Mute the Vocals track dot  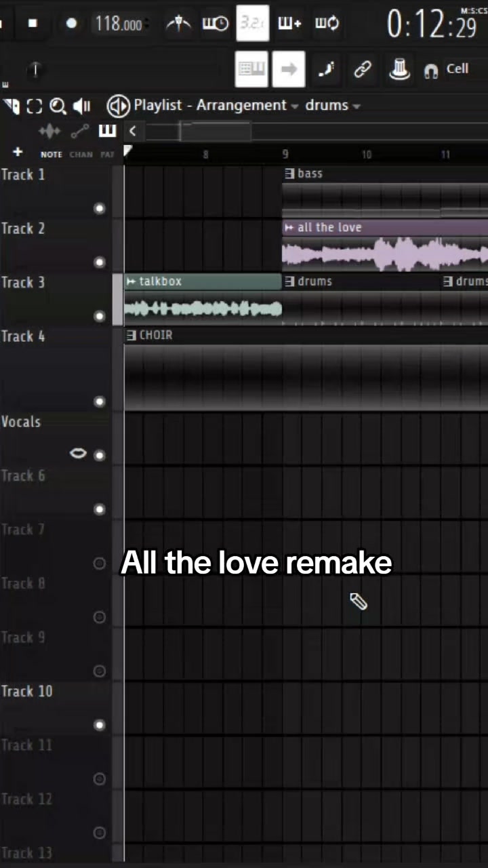point(100,455)
